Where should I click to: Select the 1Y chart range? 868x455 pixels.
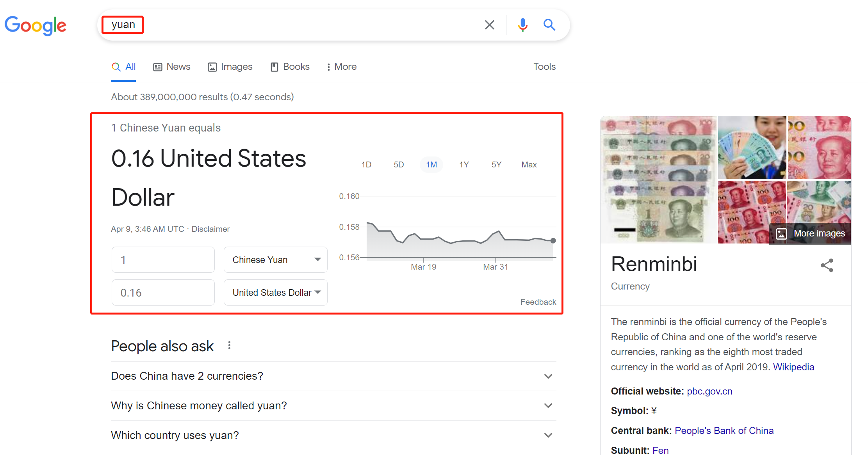pos(464,165)
